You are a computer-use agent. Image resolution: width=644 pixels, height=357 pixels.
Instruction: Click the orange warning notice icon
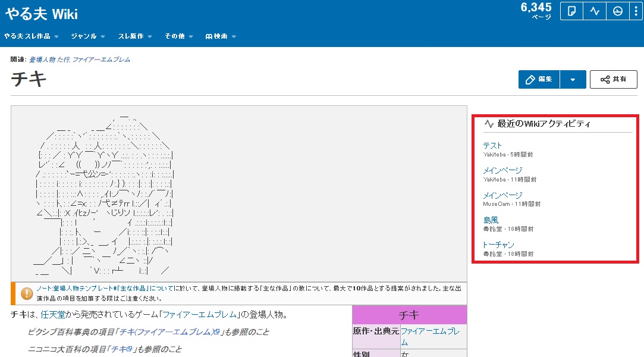coord(27,293)
